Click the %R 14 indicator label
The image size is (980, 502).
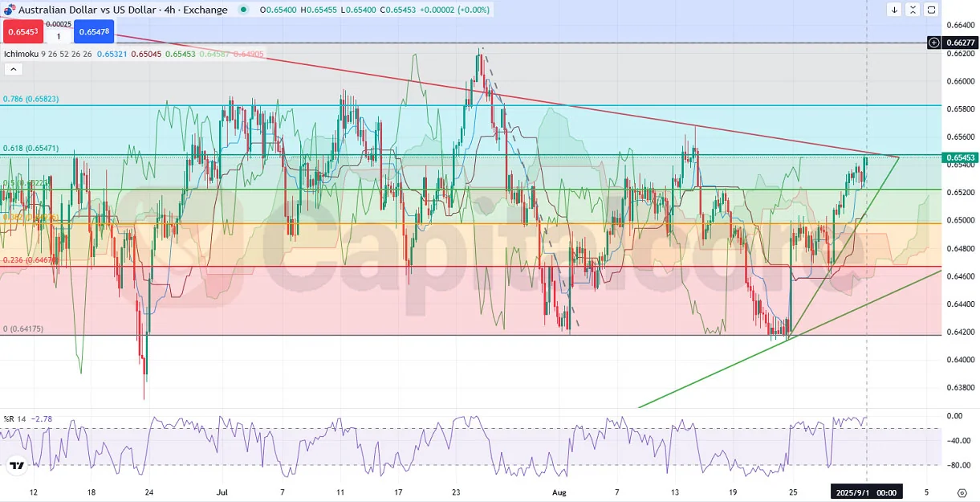(14, 419)
